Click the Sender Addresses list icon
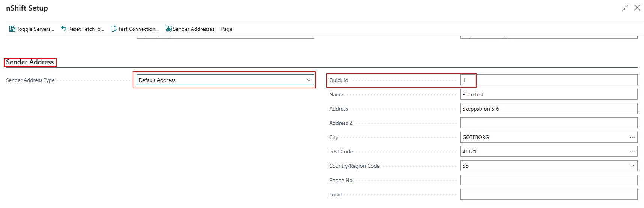Viewport: 644px width, 208px height. click(169, 29)
